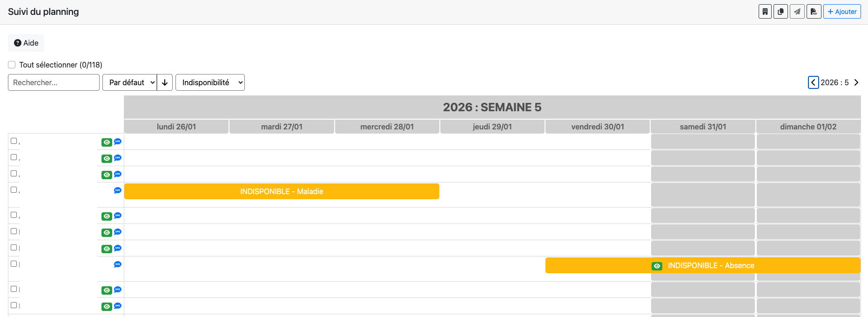868x317 pixels.
Task: Click the chat icon next to the Maladie row
Action: click(x=118, y=190)
